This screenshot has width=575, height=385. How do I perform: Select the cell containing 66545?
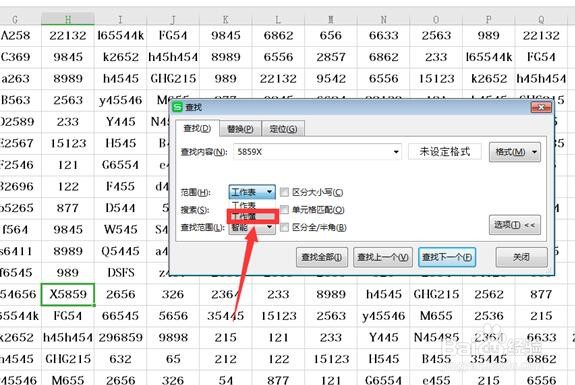pyautogui.click(x=120, y=316)
